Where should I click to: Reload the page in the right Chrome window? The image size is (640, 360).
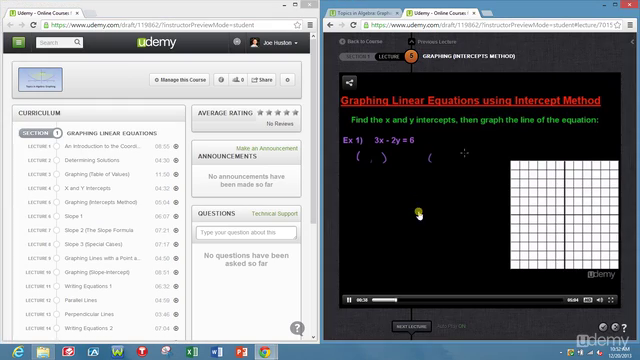click(x=353, y=25)
